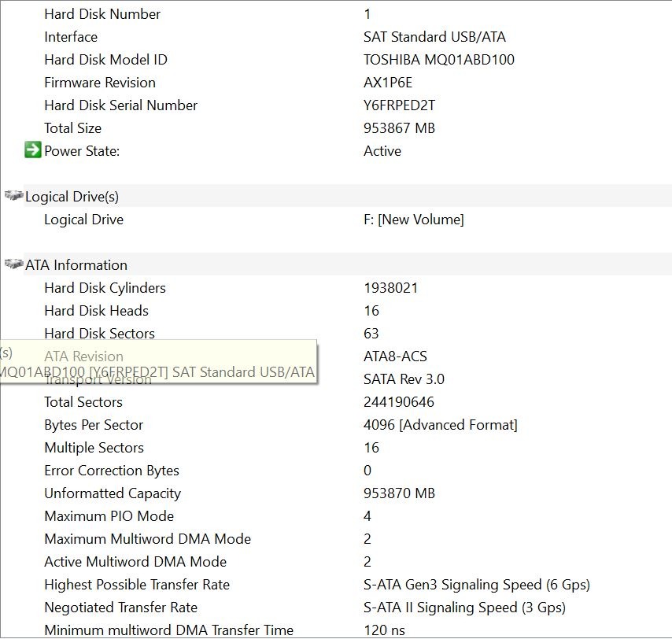
Task: Select the Maximum PIO Mode value '4'
Action: (367, 515)
